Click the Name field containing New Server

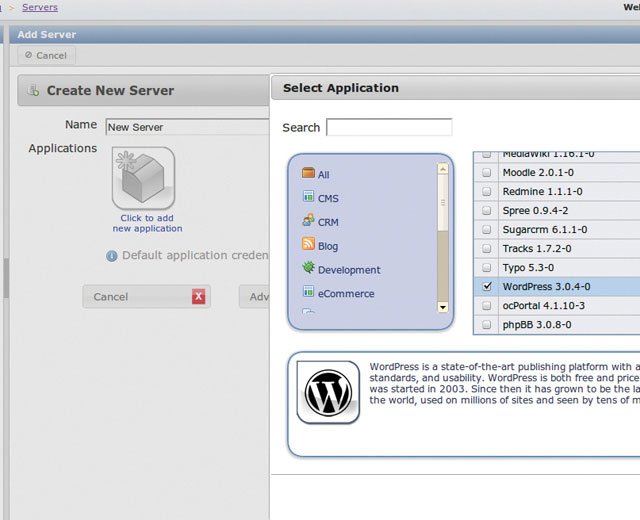187,127
